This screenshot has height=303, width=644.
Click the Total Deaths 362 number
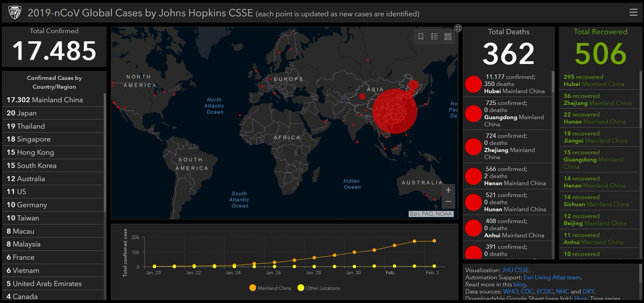pos(508,54)
